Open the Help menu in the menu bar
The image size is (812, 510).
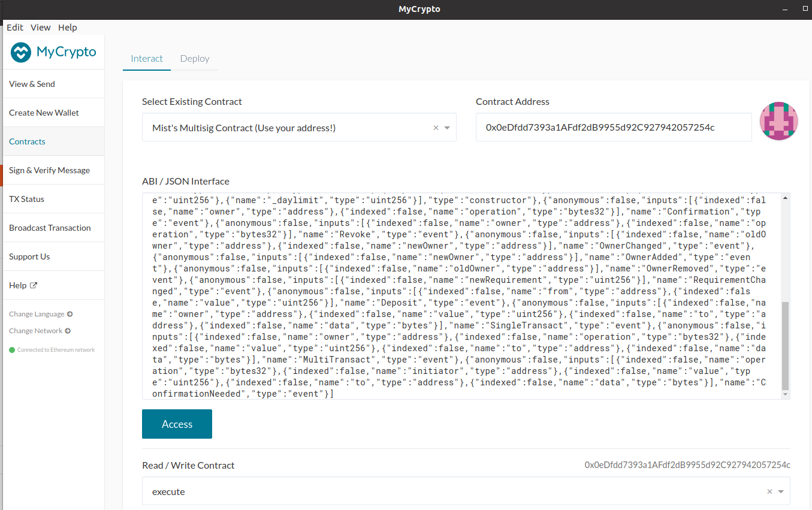tap(68, 28)
